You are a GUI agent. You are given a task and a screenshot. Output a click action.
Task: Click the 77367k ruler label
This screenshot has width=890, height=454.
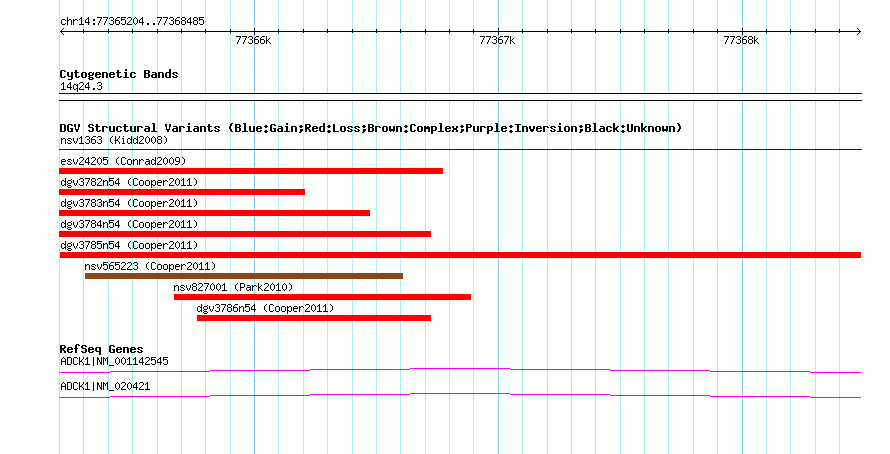497,40
